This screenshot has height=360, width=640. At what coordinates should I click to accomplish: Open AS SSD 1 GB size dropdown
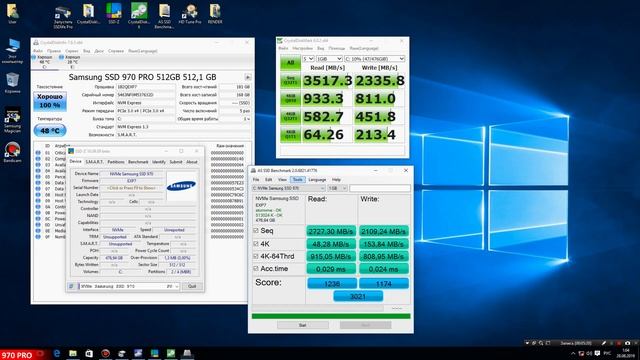click(337, 188)
